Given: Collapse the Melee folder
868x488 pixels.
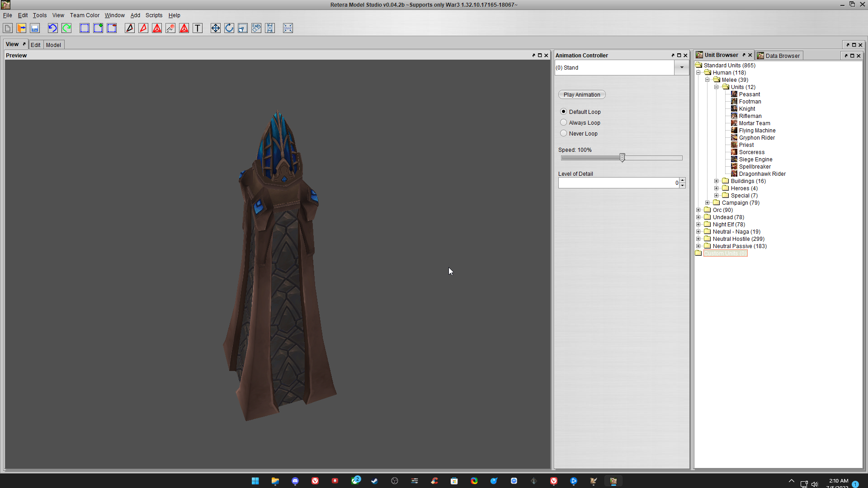Looking at the screenshot, I should click(x=708, y=80).
